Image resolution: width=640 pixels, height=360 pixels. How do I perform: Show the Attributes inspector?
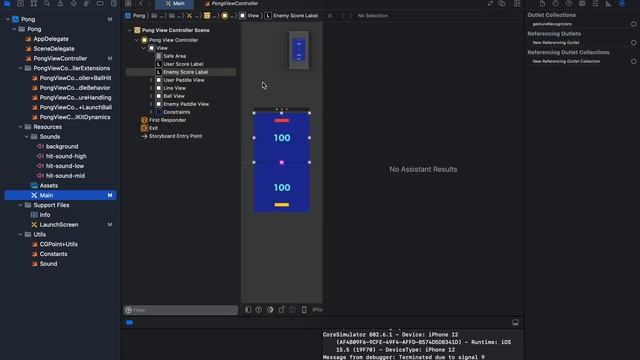pyautogui.click(x=596, y=4)
